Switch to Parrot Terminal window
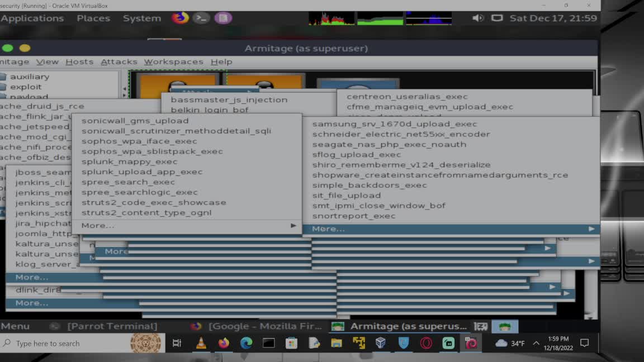The height and width of the screenshot is (362, 644). click(103, 326)
